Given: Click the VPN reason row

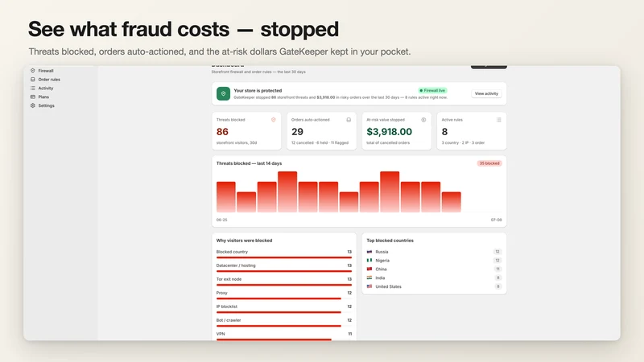Looking at the screenshot, I should pyautogui.click(x=284, y=335).
